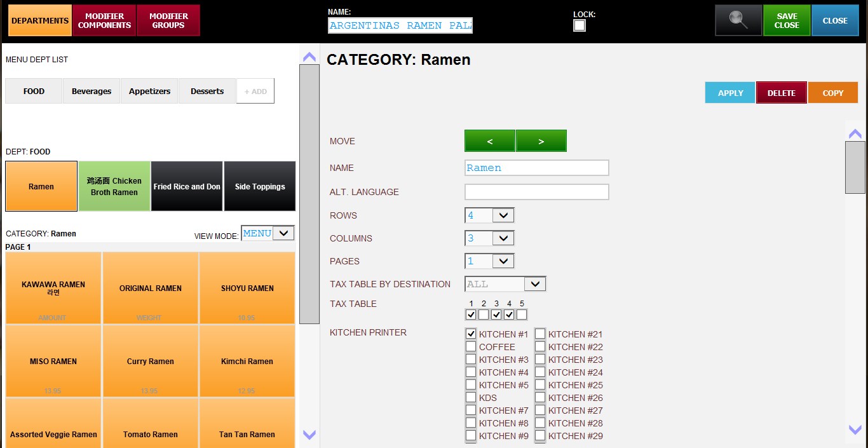Click the category NAME field containing Ramen
Screen dimensions: 868x448
point(537,168)
